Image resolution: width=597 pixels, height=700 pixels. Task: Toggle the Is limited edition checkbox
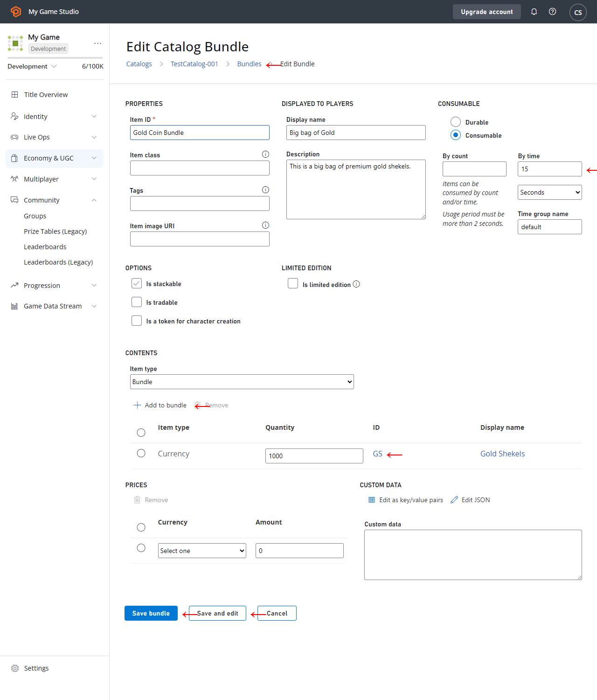(x=293, y=283)
